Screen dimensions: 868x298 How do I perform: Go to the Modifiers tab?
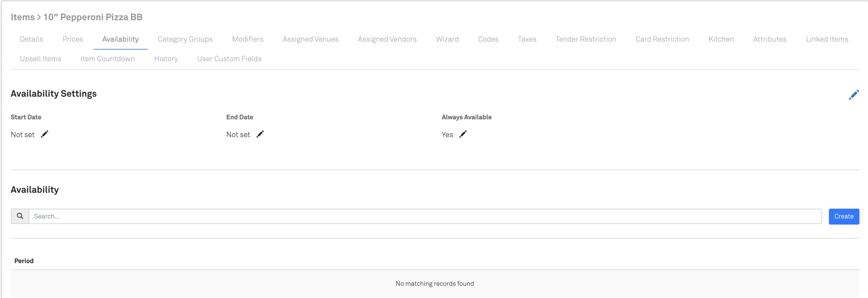[x=248, y=39]
